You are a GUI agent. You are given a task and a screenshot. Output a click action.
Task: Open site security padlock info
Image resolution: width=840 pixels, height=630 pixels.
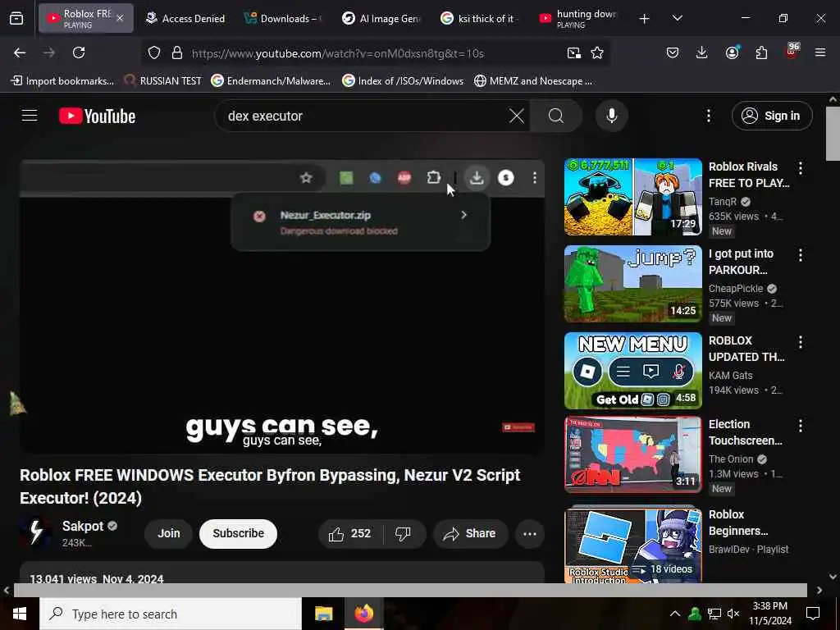click(x=177, y=53)
